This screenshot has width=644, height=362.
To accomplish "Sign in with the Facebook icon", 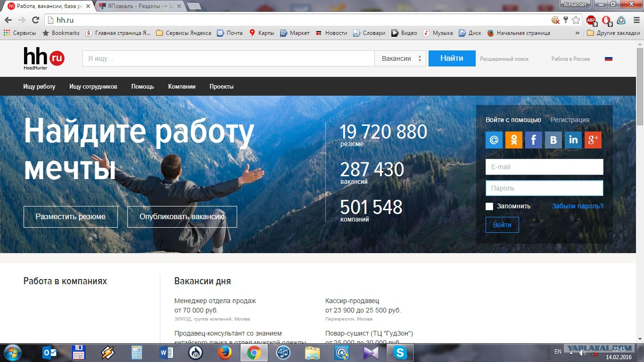I will click(534, 140).
